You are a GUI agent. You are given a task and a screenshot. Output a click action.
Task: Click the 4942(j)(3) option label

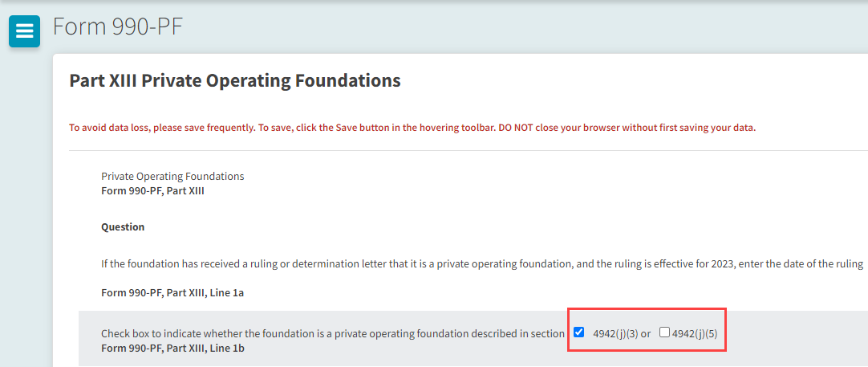pyautogui.click(x=615, y=333)
